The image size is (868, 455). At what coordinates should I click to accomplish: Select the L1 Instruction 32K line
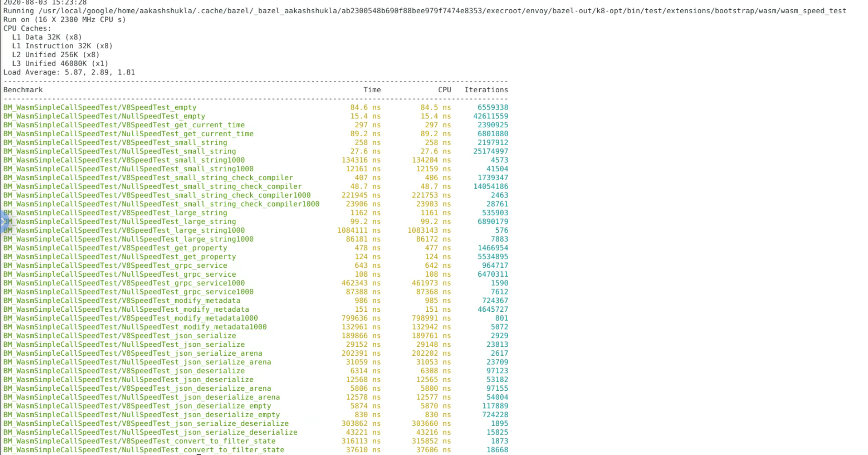pos(63,46)
